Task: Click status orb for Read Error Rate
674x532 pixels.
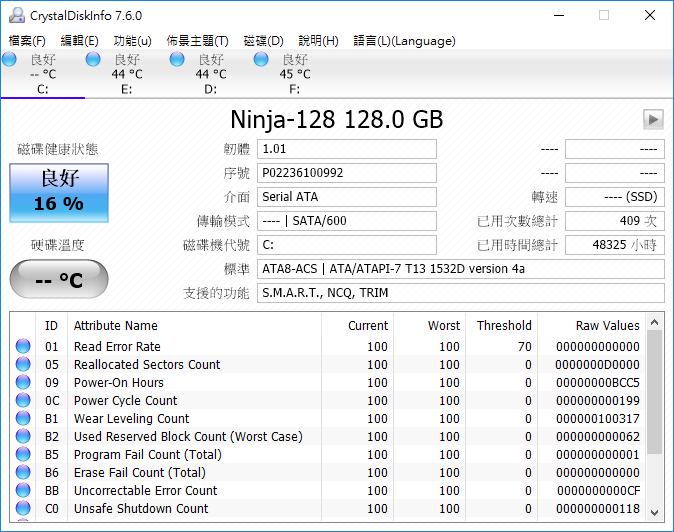Action: click(x=23, y=346)
